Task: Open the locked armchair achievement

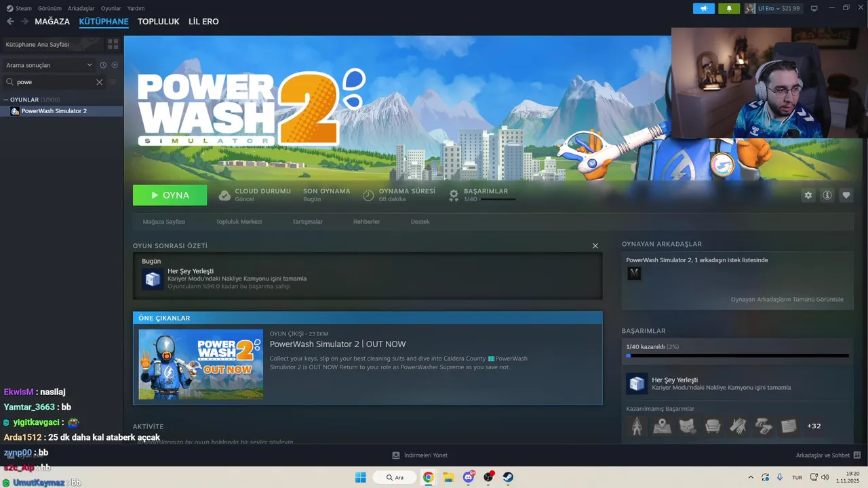Action: tap(713, 426)
